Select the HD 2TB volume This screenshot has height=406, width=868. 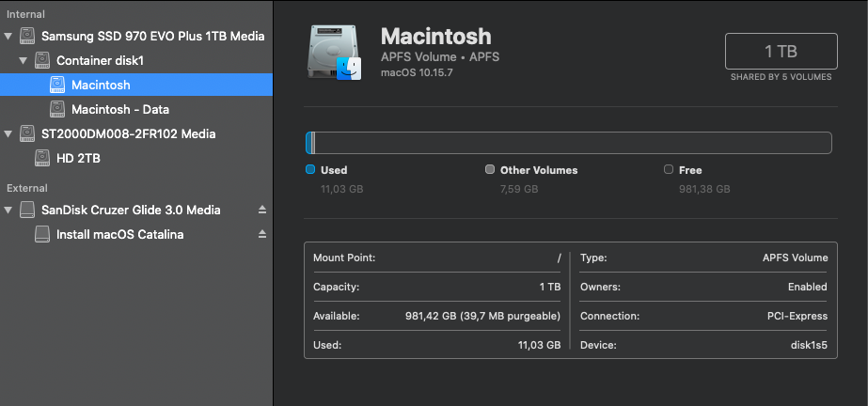click(136, 158)
